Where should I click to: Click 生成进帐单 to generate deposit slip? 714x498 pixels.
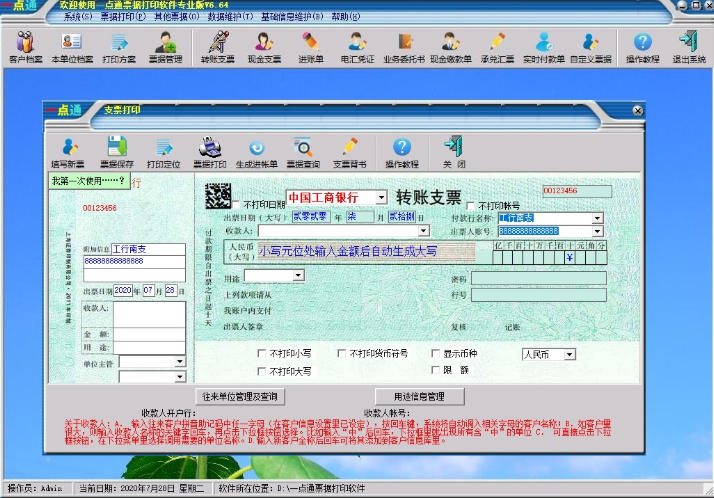[257, 152]
